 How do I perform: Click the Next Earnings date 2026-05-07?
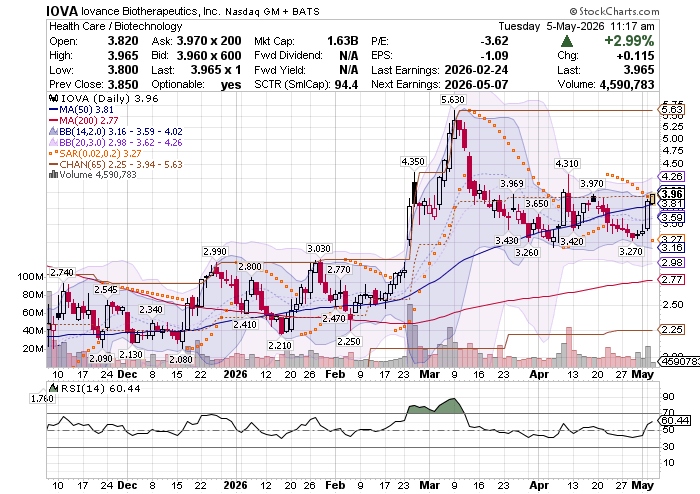click(x=476, y=84)
